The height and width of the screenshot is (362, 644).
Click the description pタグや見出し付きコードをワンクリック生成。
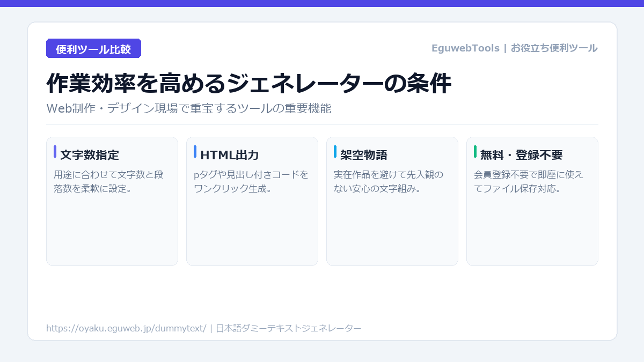tap(251, 182)
